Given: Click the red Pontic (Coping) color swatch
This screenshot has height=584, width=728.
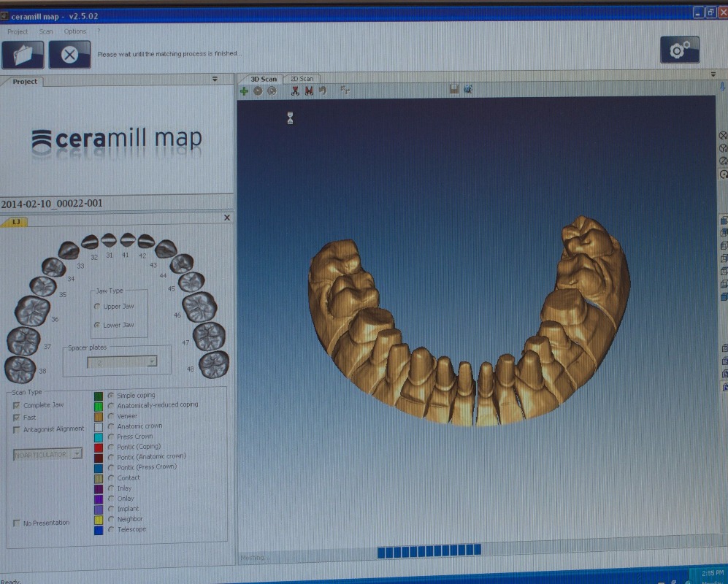Looking at the screenshot, I should [99, 447].
